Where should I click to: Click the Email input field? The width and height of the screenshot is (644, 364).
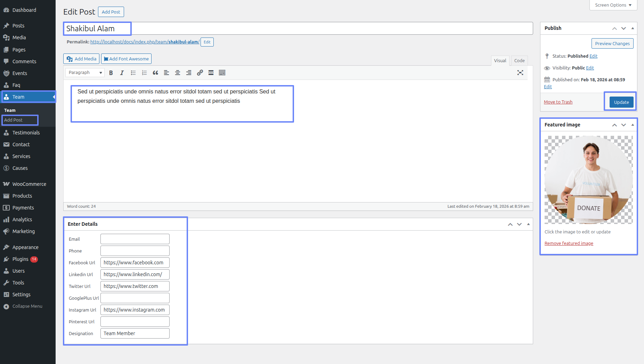click(135, 239)
